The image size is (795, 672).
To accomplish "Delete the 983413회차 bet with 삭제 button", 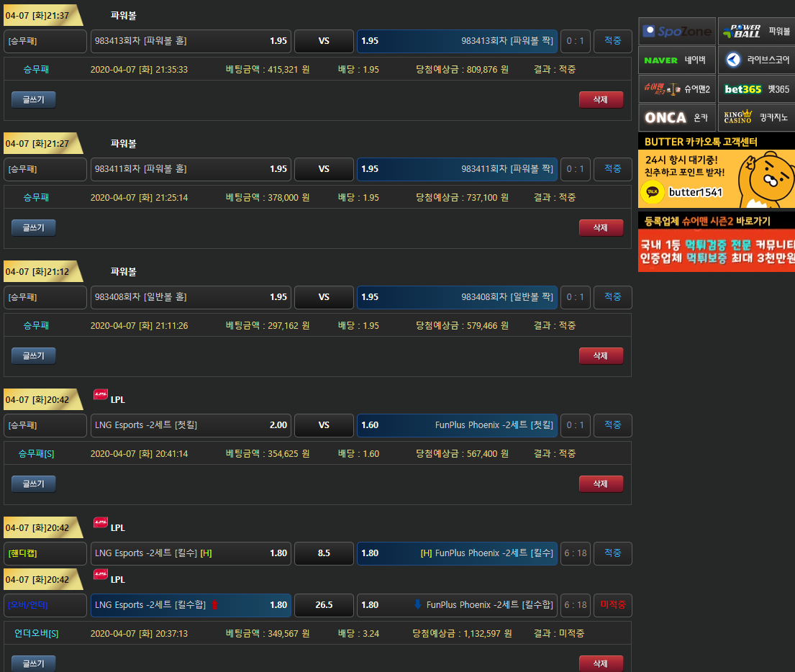I will click(601, 100).
